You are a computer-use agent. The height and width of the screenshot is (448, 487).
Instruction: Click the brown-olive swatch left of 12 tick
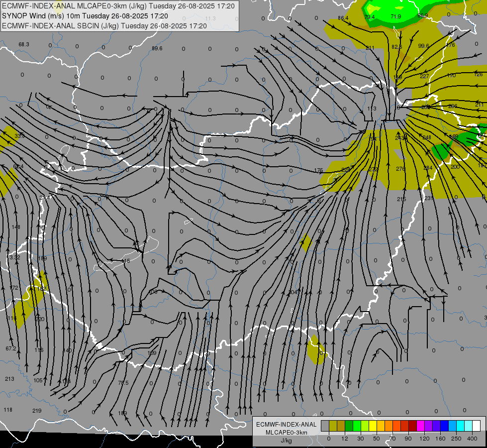point(341,426)
